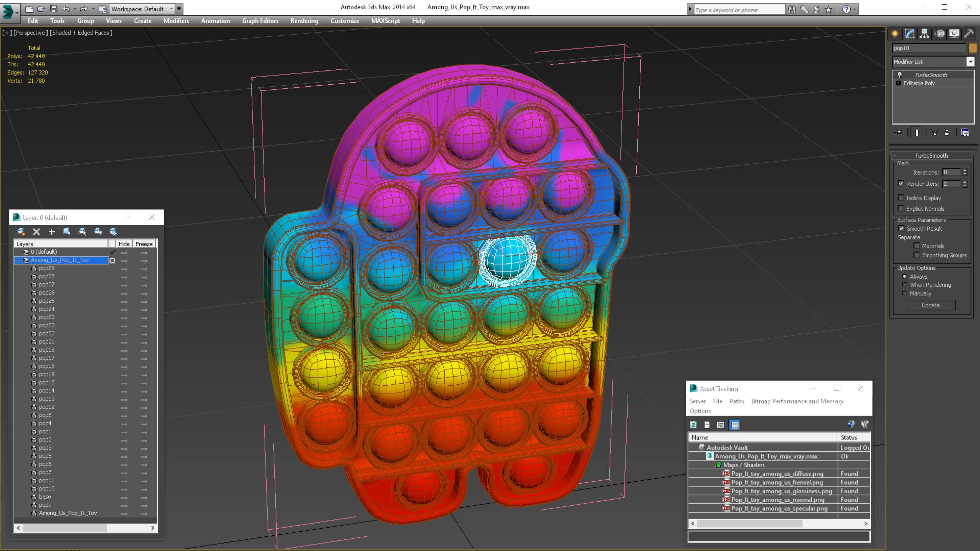Click the Undo arrow icon
The image size is (980, 551).
tap(66, 9)
